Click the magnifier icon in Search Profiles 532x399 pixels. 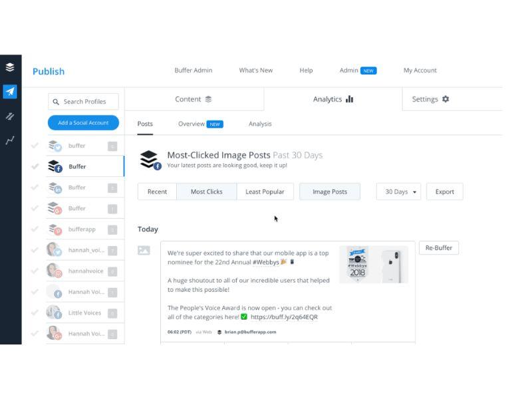coord(56,102)
